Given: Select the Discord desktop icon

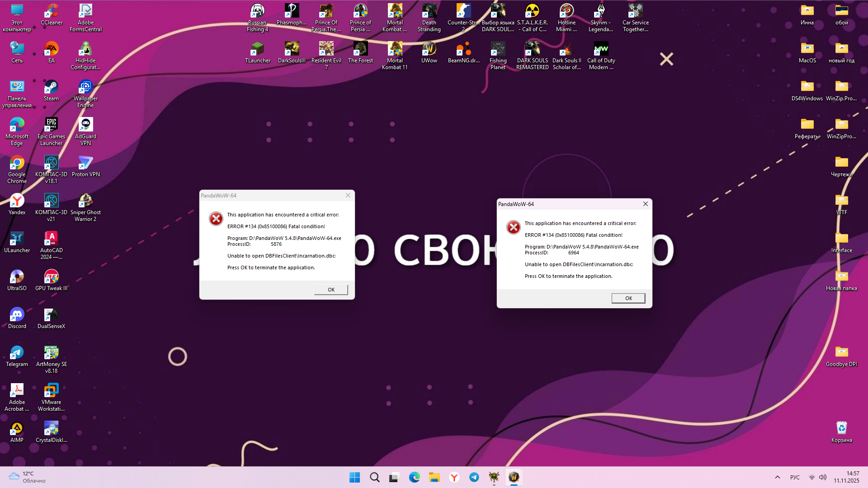Looking at the screenshot, I should click(x=17, y=315).
